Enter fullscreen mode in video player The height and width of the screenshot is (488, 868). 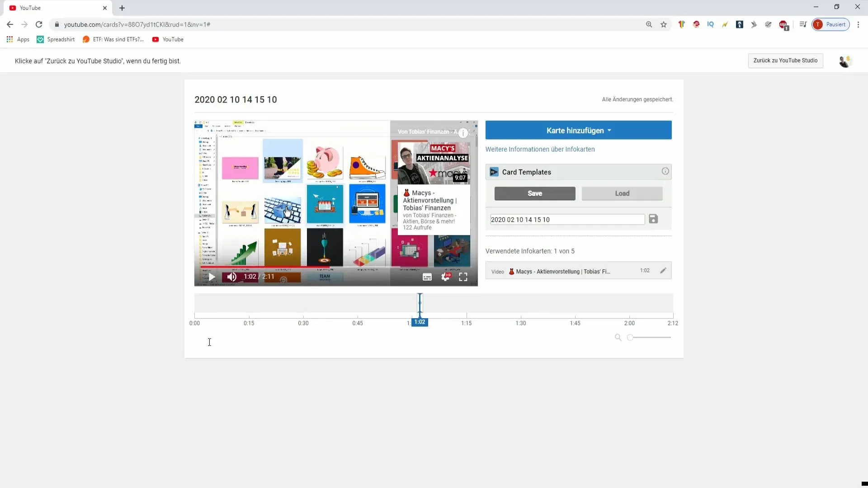coord(463,277)
